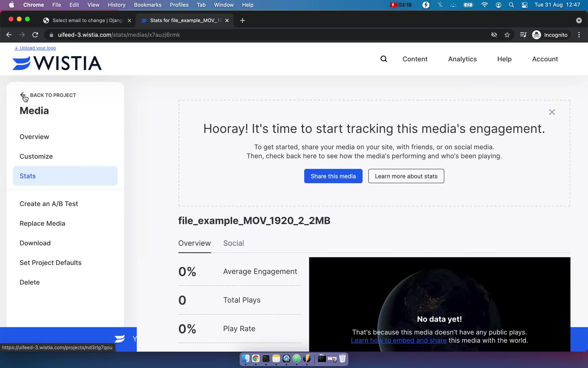Image resolution: width=588 pixels, height=368 pixels.
Task: Open the Chrome three-dot menu
Action: tap(579, 35)
